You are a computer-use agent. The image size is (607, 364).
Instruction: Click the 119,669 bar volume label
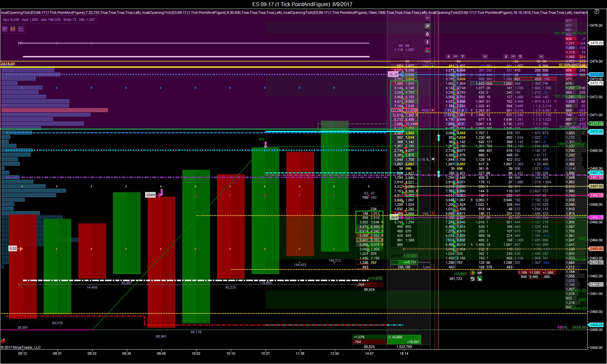pos(265,283)
